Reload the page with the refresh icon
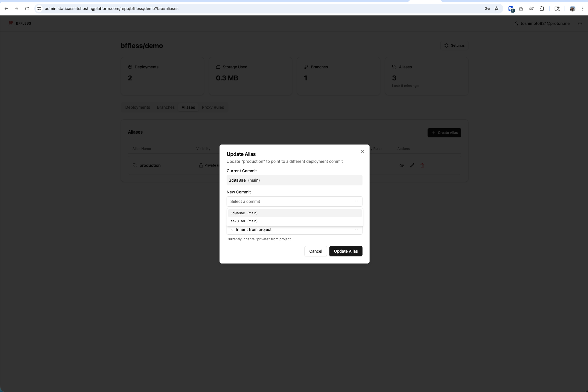This screenshot has height=392, width=588. pos(27,9)
